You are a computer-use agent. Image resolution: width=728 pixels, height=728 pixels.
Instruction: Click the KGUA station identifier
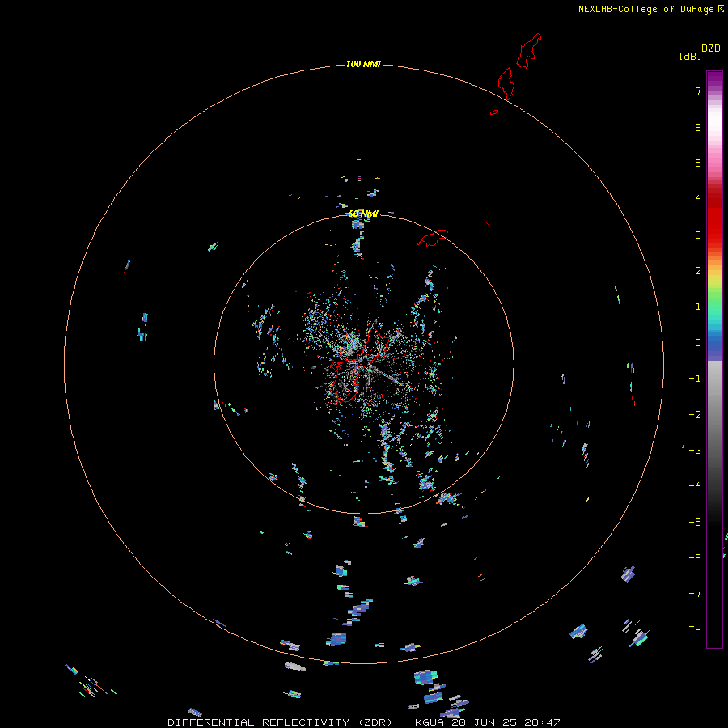pyautogui.click(x=430, y=722)
